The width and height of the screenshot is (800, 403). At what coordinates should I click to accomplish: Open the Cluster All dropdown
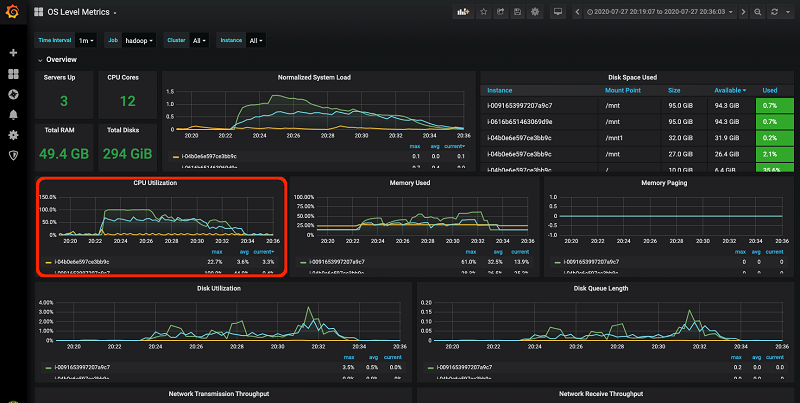(199, 40)
